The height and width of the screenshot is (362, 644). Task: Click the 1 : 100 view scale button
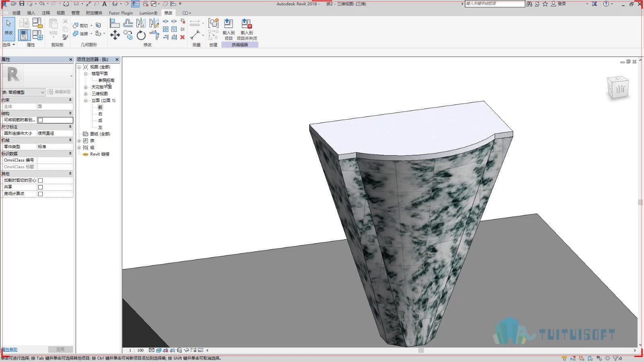pyautogui.click(x=136, y=350)
